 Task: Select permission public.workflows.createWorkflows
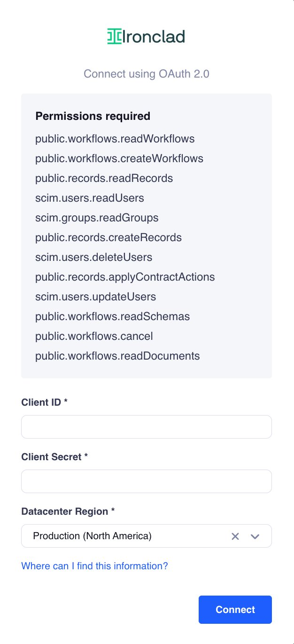pyautogui.click(x=119, y=158)
